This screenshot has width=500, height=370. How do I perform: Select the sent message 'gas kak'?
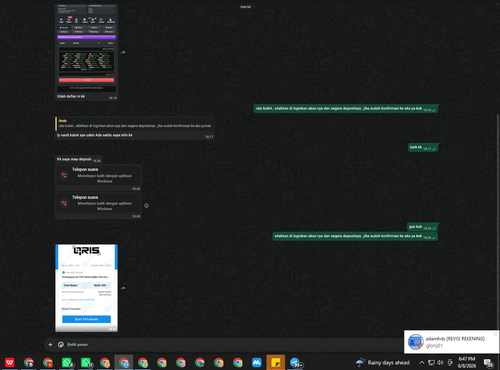(422, 227)
